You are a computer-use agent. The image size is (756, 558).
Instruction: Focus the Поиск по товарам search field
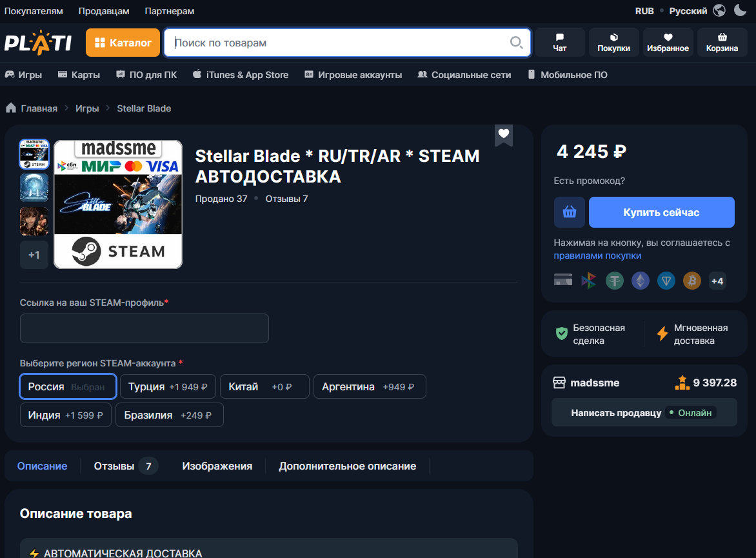tap(347, 43)
